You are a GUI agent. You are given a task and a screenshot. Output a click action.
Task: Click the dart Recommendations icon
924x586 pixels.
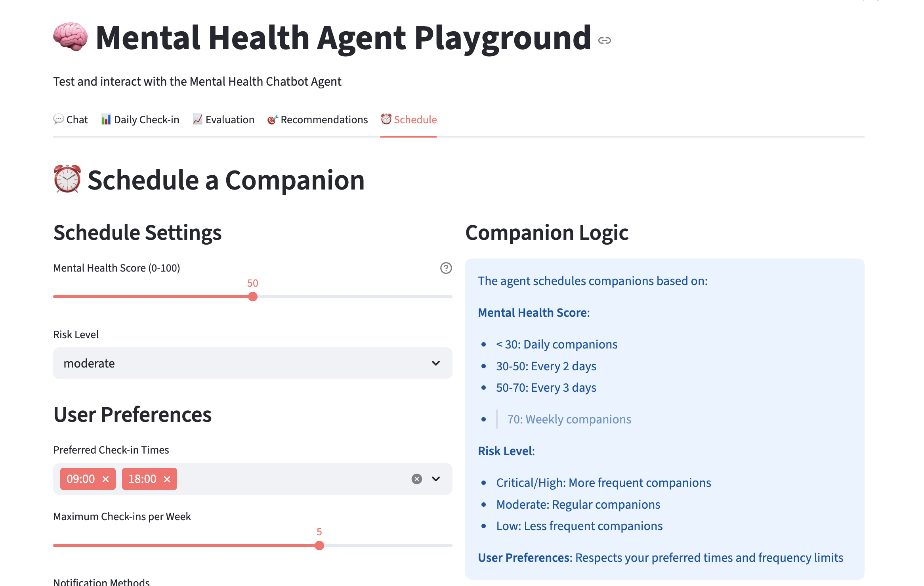click(271, 119)
